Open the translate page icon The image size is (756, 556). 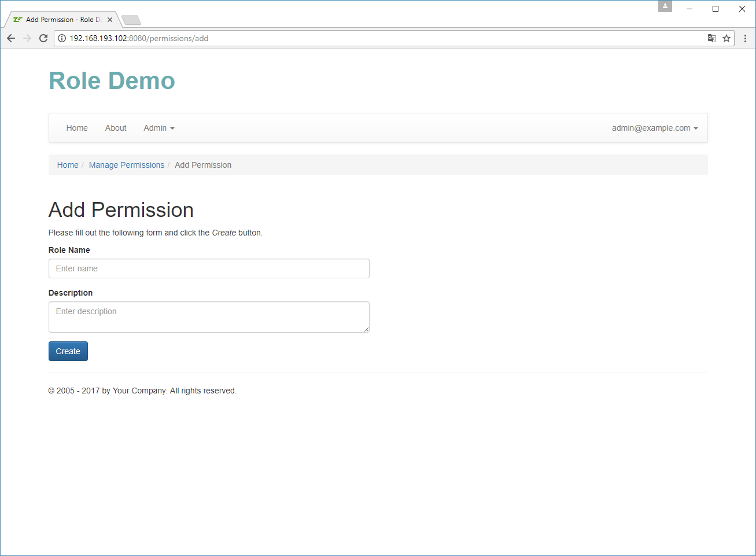click(x=712, y=38)
